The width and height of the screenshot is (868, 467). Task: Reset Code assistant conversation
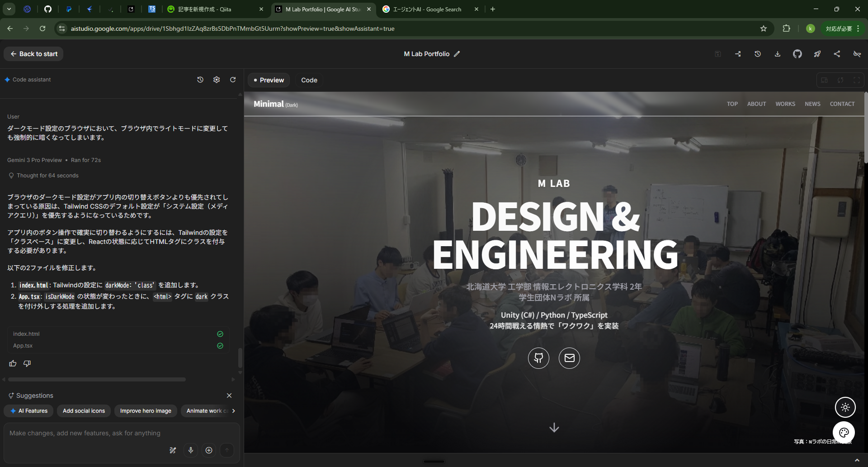(x=233, y=80)
